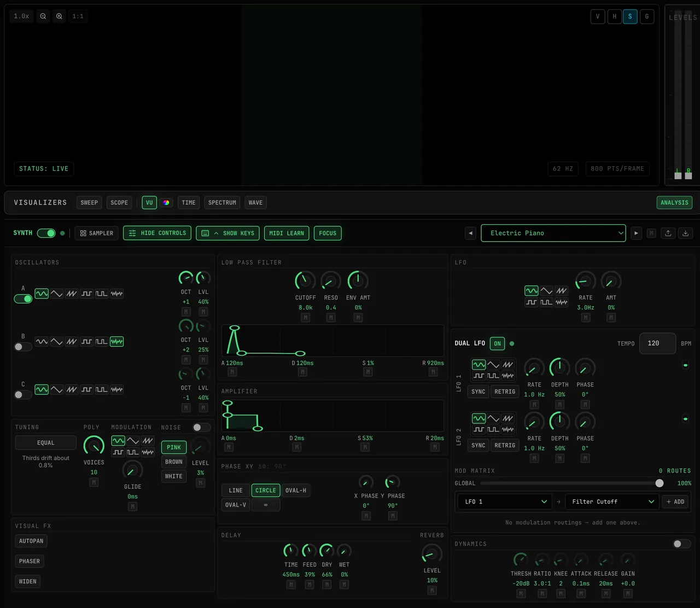Viewport: 700px width, 608px height.
Task: Go to the previous preset
Action: tap(471, 233)
